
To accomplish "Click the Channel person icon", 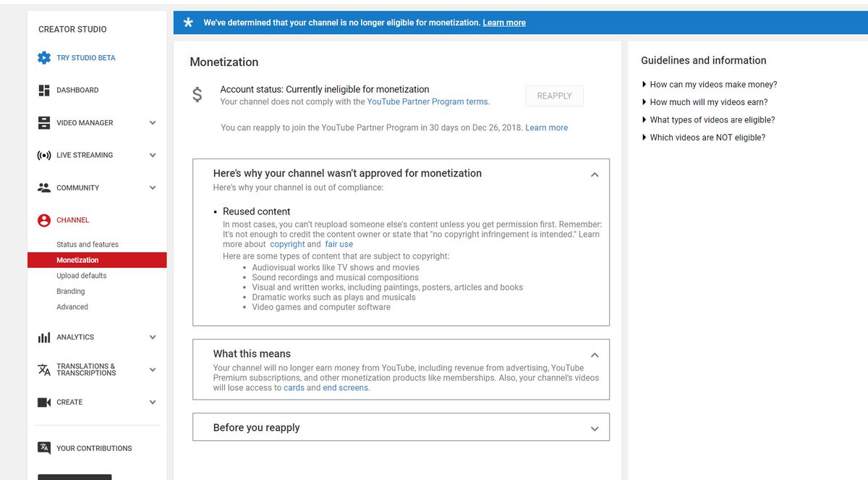I will pos(44,220).
